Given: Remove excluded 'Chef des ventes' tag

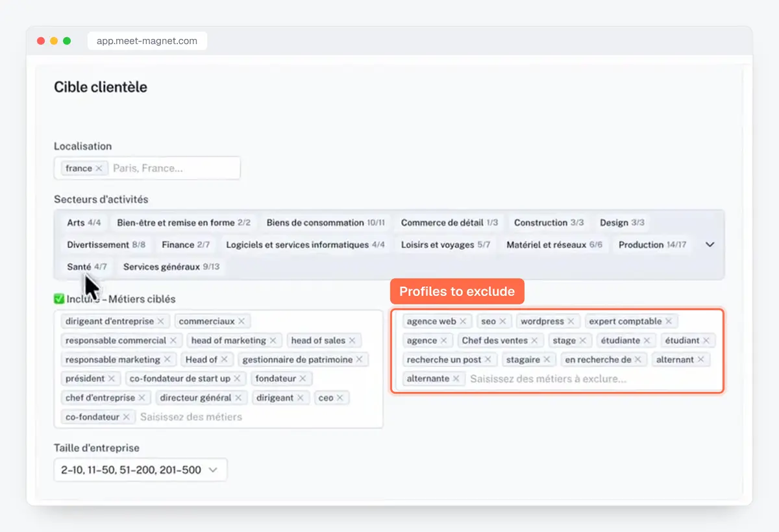Looking at the screenshot, I should pos(534,341).
